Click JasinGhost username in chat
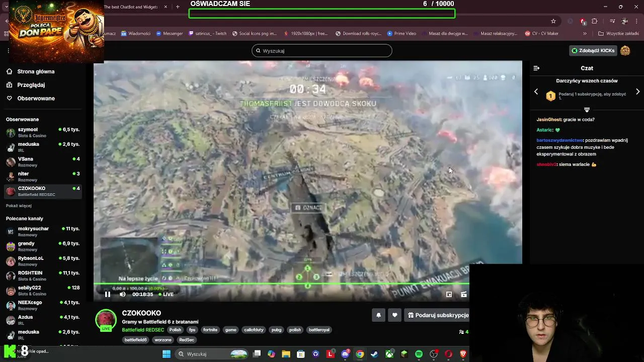The width and height of the screenshot is (644, 362). pyautogui.click(x=549, y=120)
